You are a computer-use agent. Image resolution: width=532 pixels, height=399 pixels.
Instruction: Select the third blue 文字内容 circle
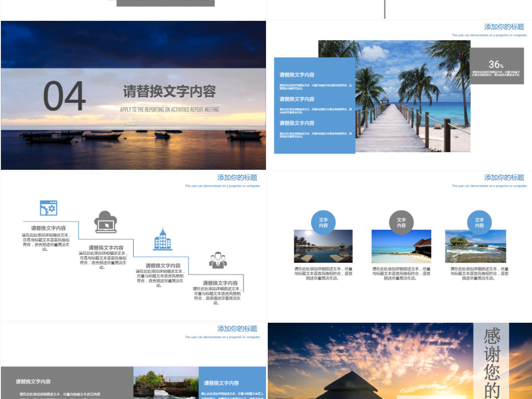tap(479, 223)
